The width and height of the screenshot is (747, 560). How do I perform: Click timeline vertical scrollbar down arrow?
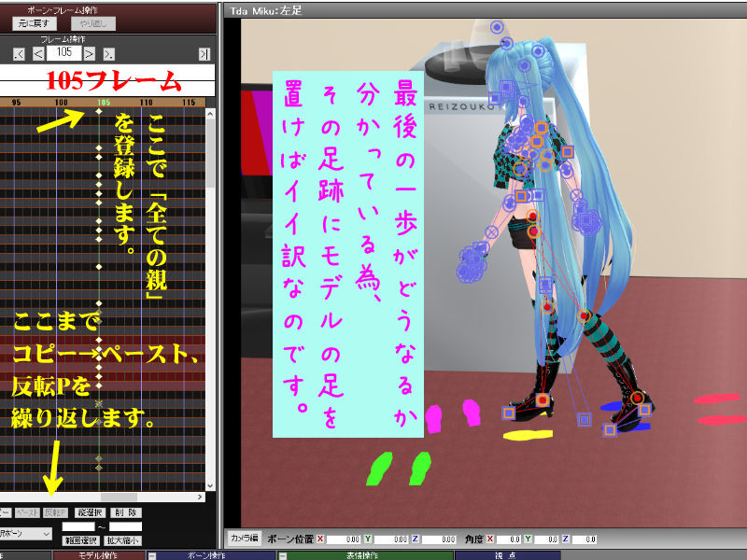(210, 486)
